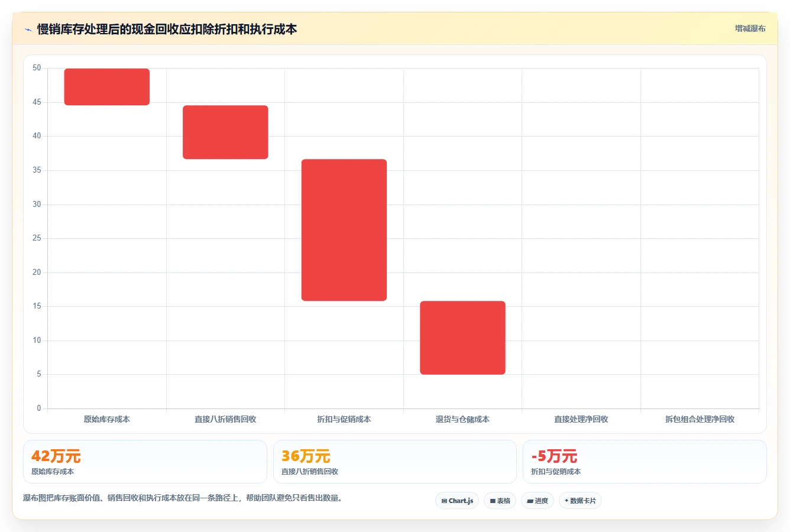The image size is (790, 532).
Task: Select the Chart.js chip
Action: point(457,501)
